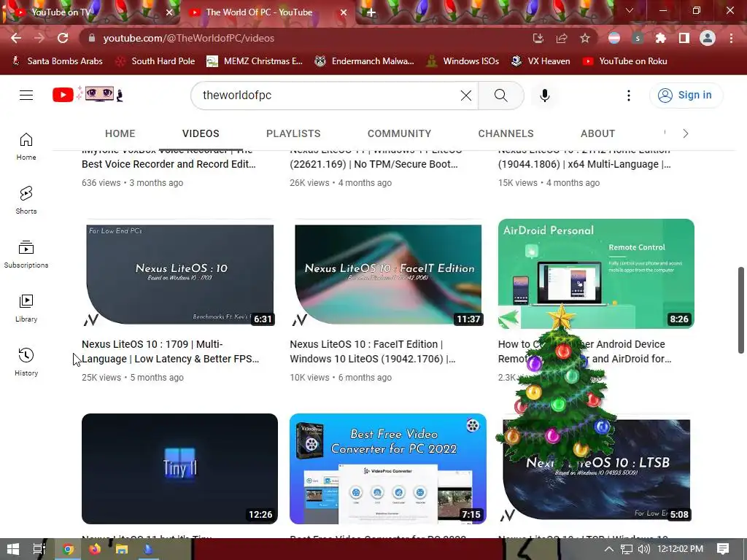Open the network icon in system tray

627,549
